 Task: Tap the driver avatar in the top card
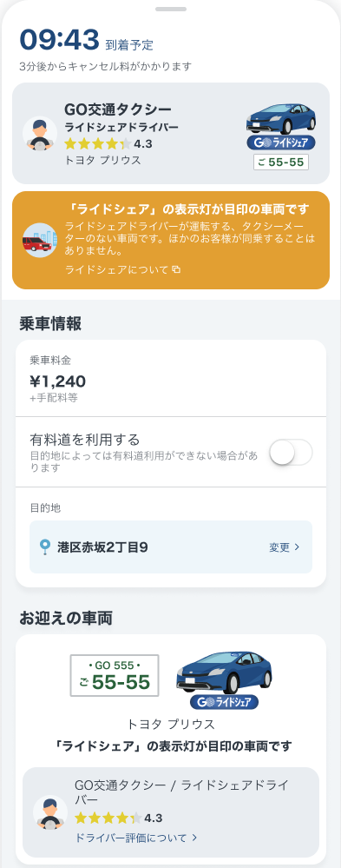point(40,134)
